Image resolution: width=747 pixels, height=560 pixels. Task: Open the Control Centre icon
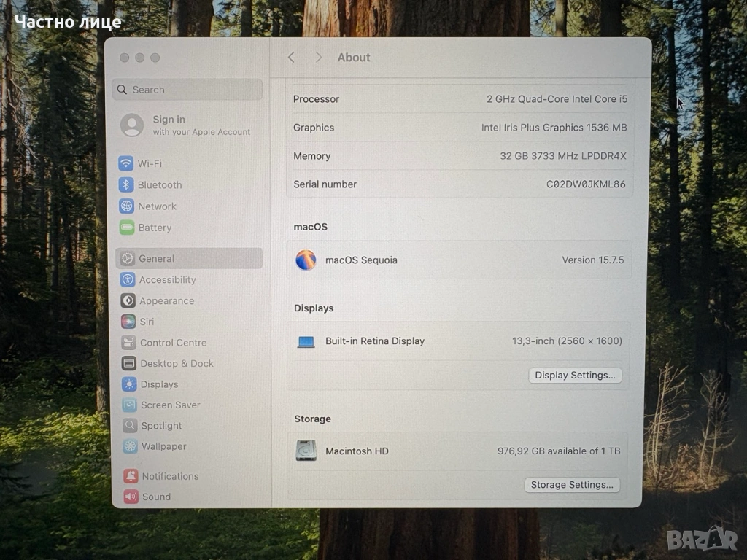click(x=128, y=343)
